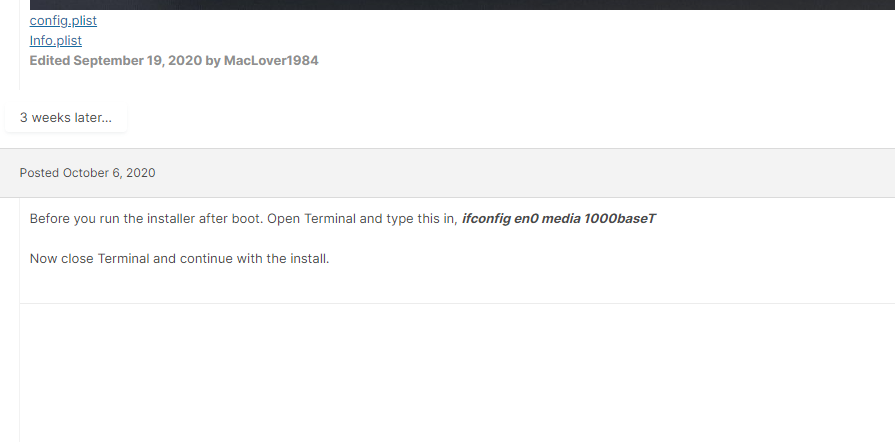Click the word 'media' in the command
This screenshot has height=442, width=895.
561,219
